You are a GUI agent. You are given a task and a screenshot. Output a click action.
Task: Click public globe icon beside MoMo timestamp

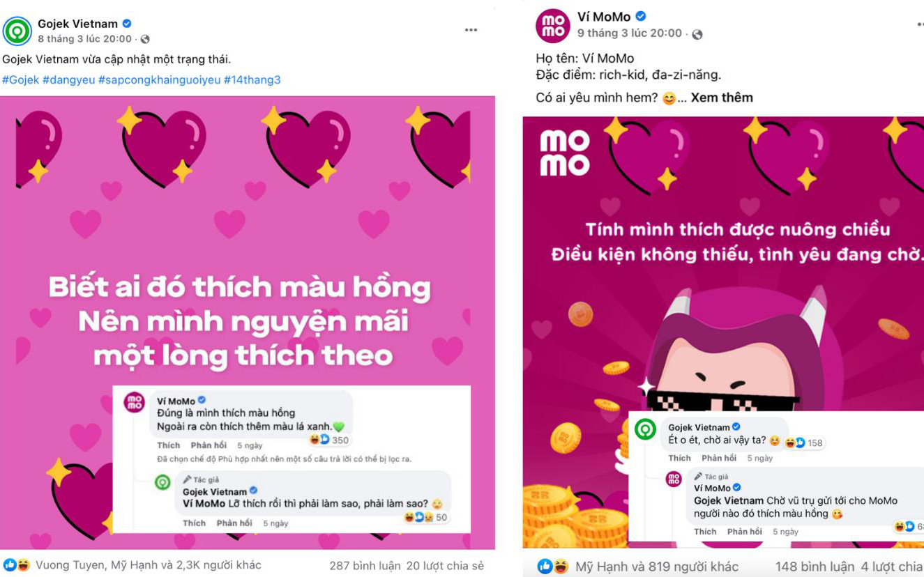pyautogui.click(x=697, y=34)
